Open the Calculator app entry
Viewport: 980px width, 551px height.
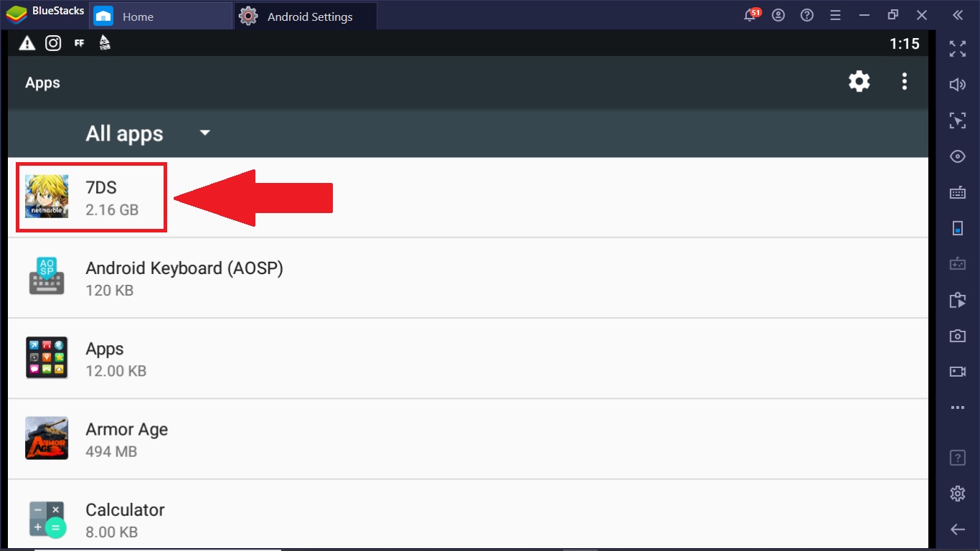[x=468, y=515]
